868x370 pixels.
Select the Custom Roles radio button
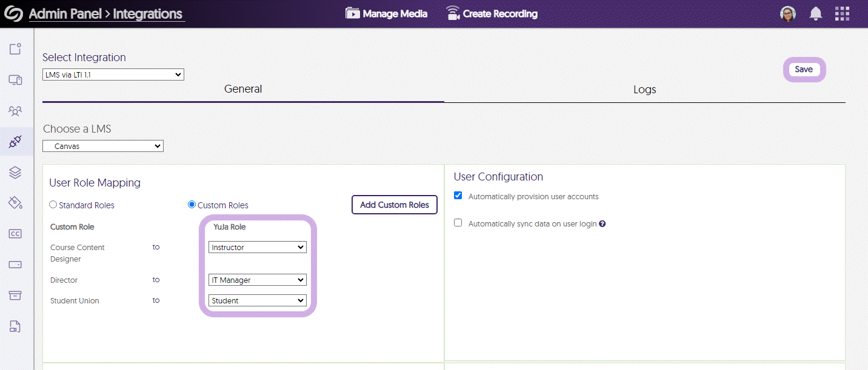[192, 205]
